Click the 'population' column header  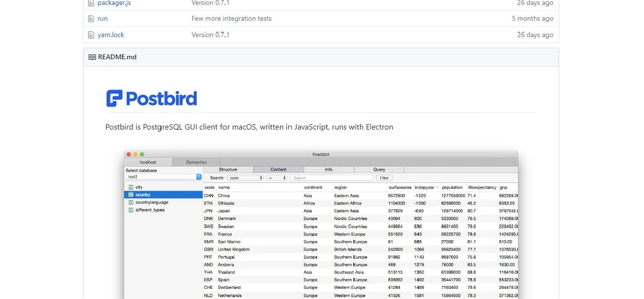(452, 187)
